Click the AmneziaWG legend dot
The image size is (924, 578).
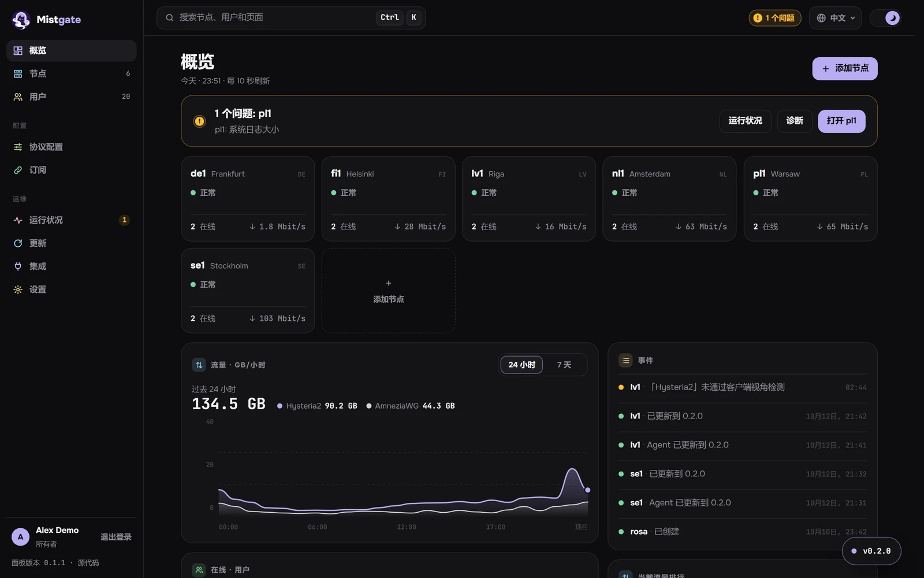click(x=368, y=406)
